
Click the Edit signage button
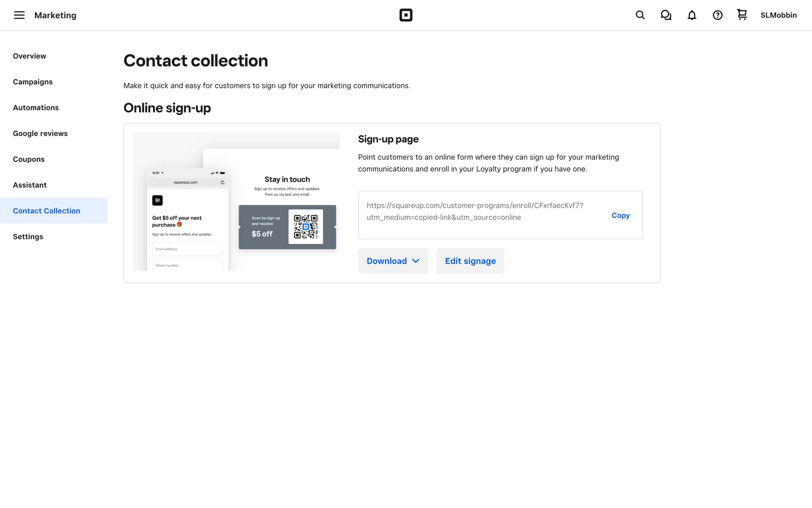coord(470,261)
